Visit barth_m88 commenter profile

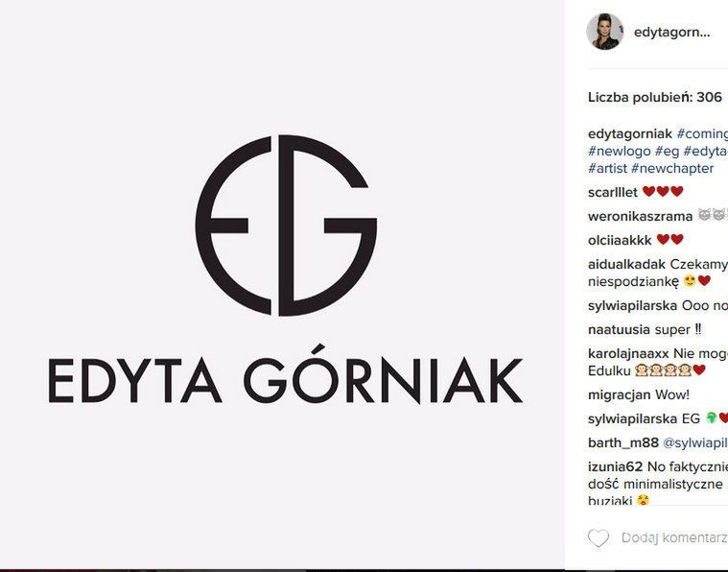coord(623,442)
